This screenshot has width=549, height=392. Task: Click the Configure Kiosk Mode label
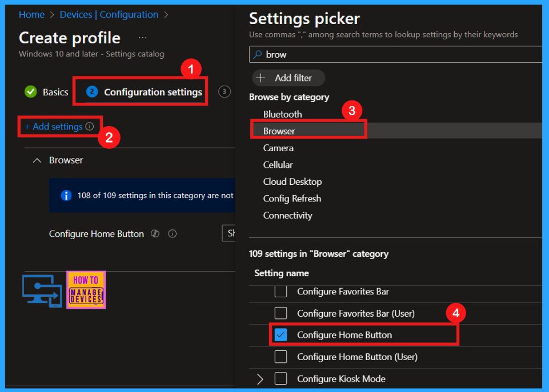tap(342, 379)
